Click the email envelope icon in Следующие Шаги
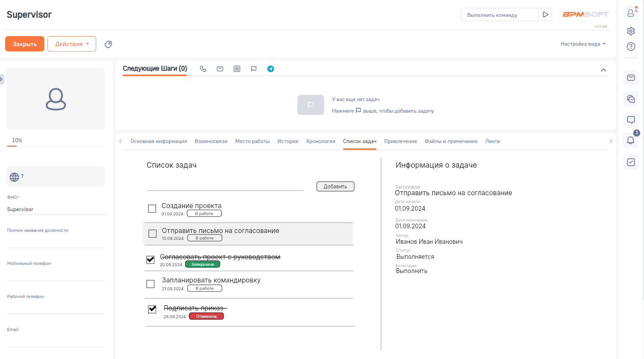This screenshot has height=359, width=644. (x=220, y=69)
